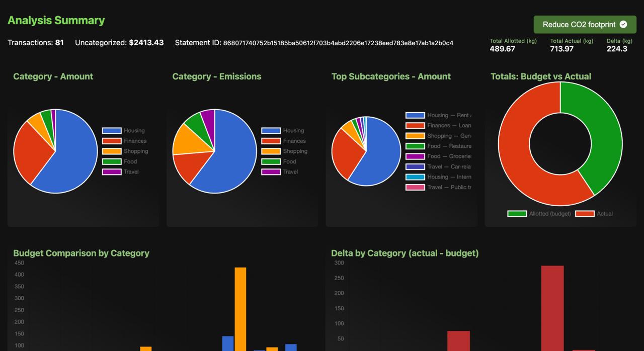
Task: Toggle 'Actual' legend under the donut chart
Action: point(594,214)
